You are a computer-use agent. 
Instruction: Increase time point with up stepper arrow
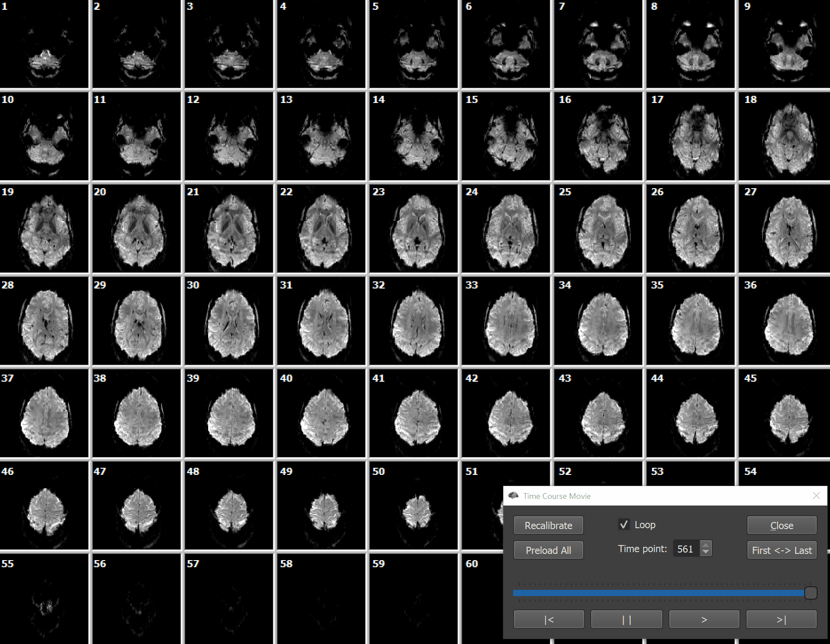click(x=706, y=545)
